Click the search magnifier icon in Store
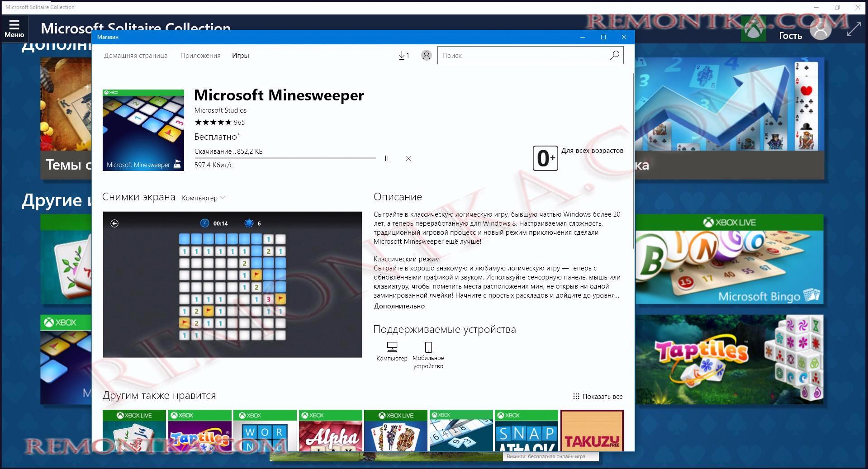Viewport: 868px width, 469px height. point(614,55)
